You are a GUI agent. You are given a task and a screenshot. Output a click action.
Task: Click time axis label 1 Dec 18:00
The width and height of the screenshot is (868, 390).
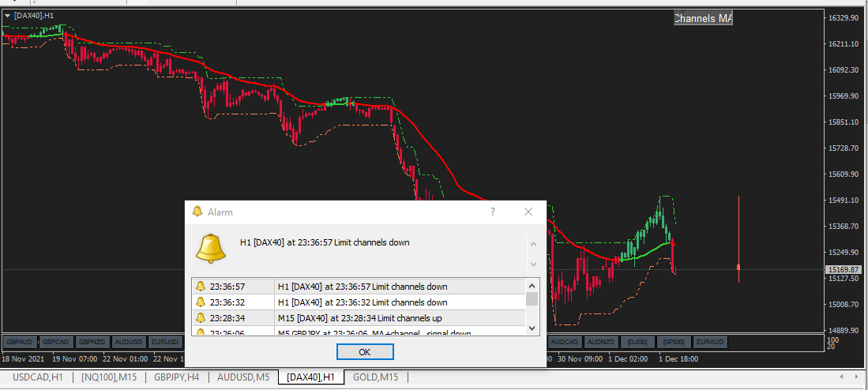[678, 358]
